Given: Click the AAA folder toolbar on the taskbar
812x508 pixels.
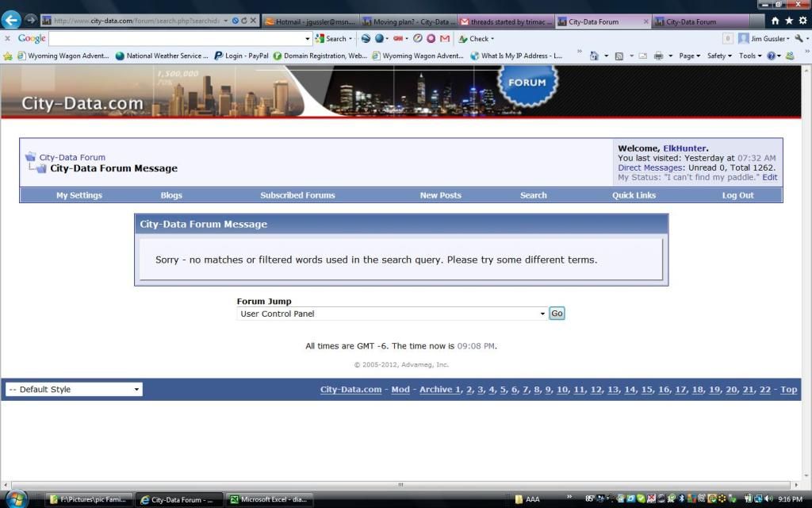Looking at the screenshot, I should (527, 500).
